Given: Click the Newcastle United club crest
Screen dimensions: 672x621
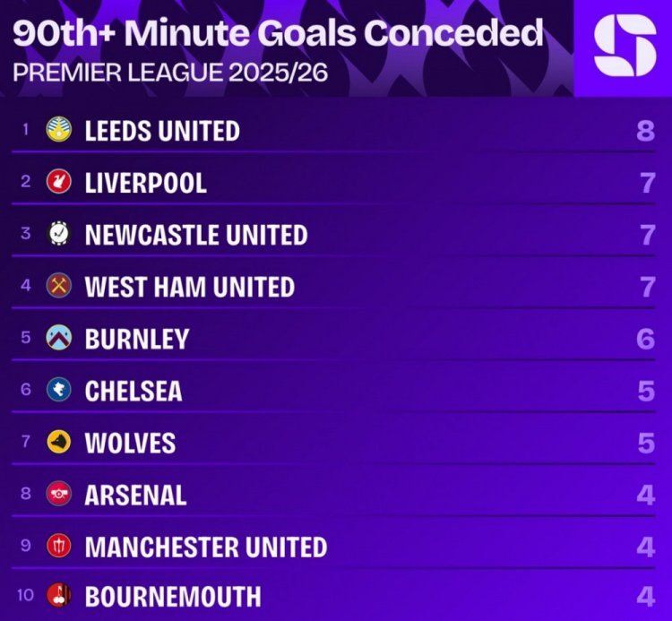Looking at the screenshot, I should click(59, 234).
